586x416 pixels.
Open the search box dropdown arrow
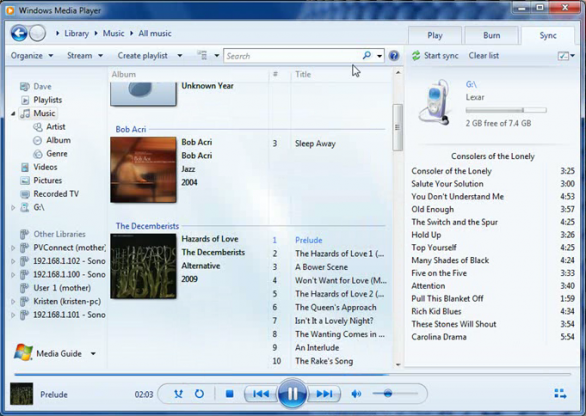[379, 56]
